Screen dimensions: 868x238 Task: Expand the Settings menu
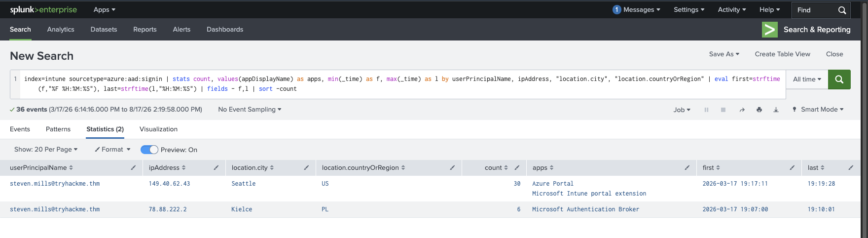[689, 10]
